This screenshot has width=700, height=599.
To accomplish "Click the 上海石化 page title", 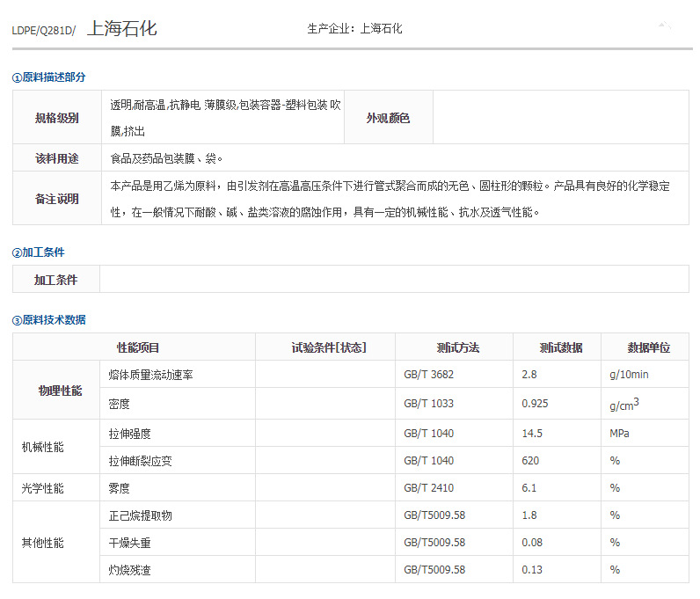I will pos(122,29).
